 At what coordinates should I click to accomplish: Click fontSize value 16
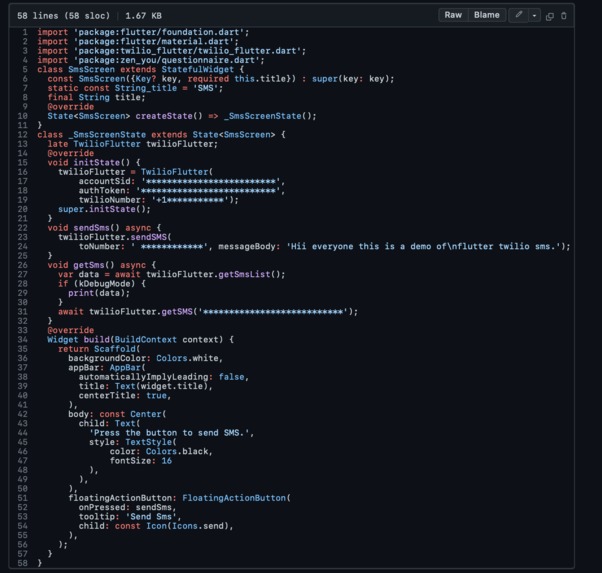point(166,461)
